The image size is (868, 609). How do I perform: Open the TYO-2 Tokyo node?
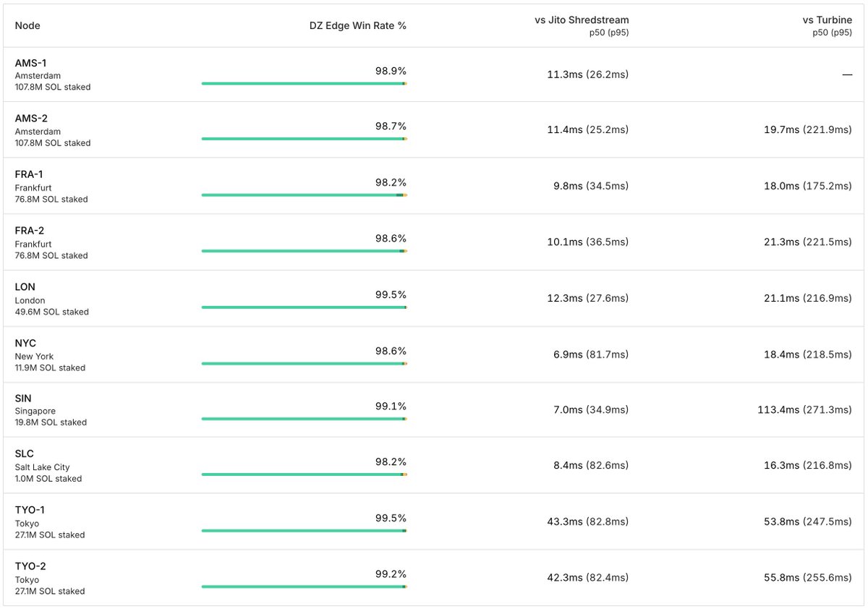(434, 578)
